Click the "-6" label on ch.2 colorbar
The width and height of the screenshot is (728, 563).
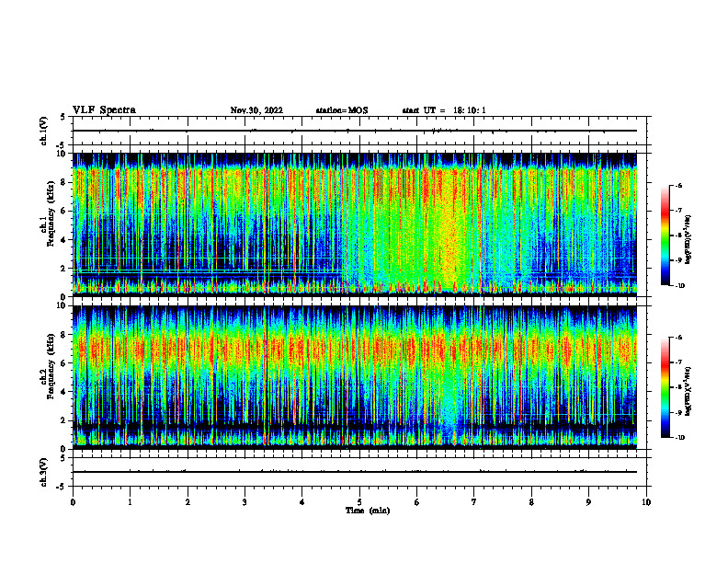pos(678,338)
